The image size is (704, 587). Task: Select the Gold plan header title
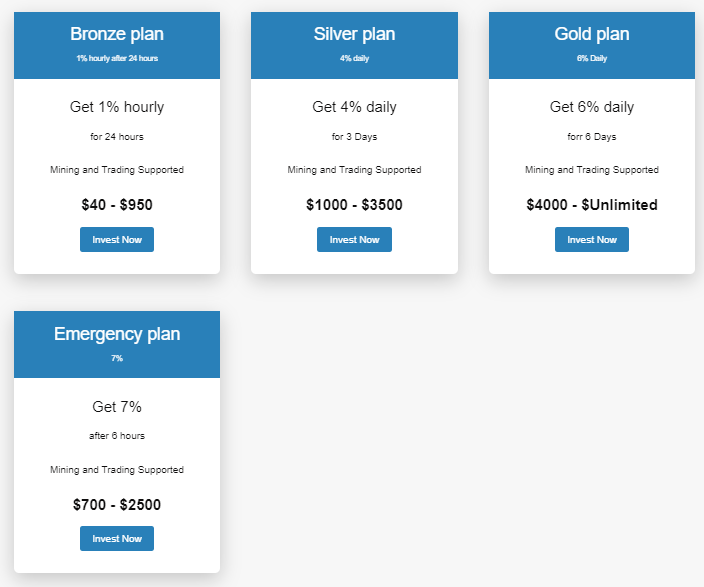tap(592, 34)
